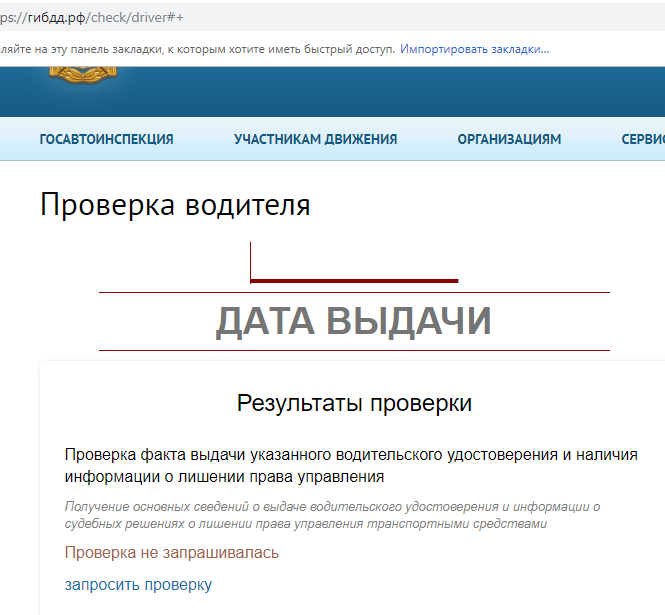Click the Проверка факта выдачи title text

[x=350, y=466]
